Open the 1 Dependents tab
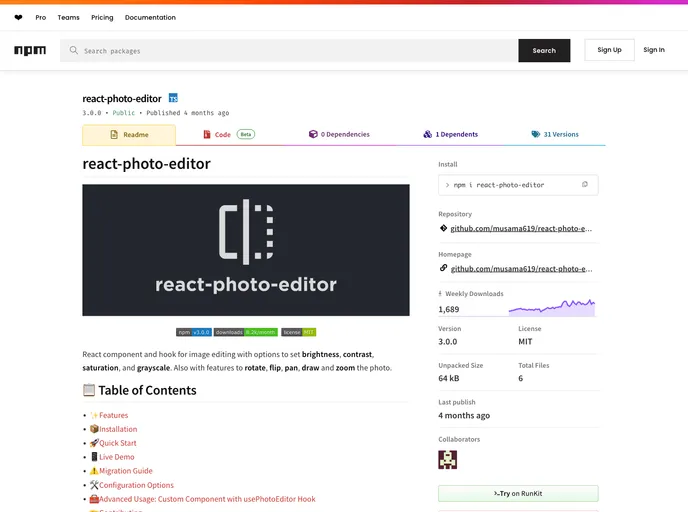The height and width of the screenshot is (512, 688). tap(451, 134)
